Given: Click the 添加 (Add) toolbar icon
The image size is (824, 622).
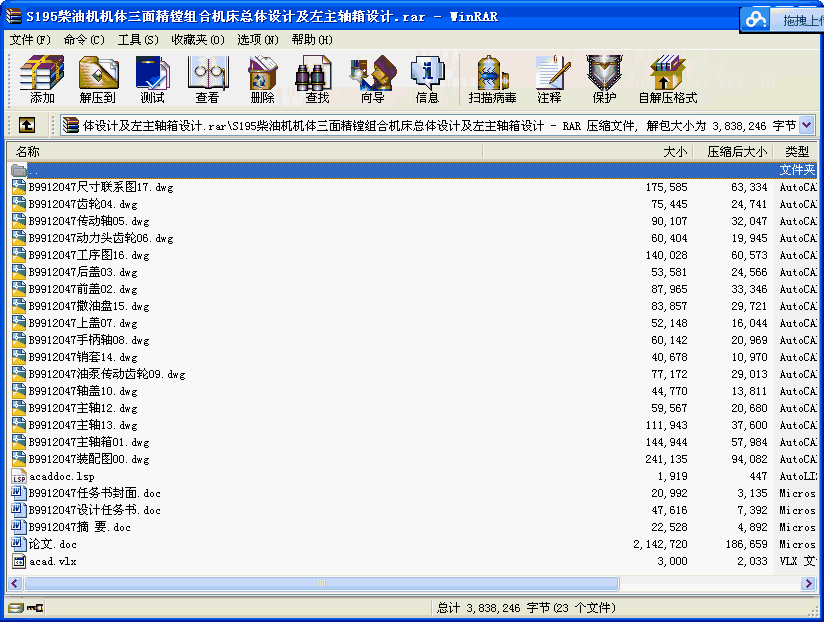Looking at the screenshot, I should [x=42, y=80].
